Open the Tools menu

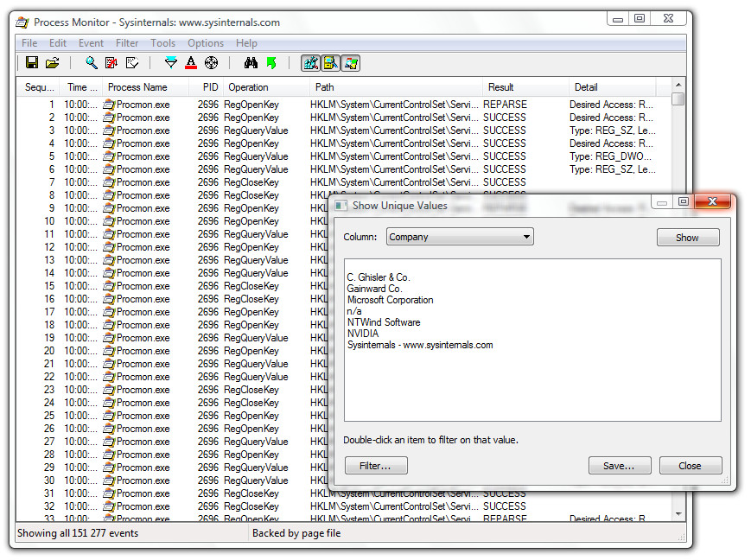click(162, 43)
